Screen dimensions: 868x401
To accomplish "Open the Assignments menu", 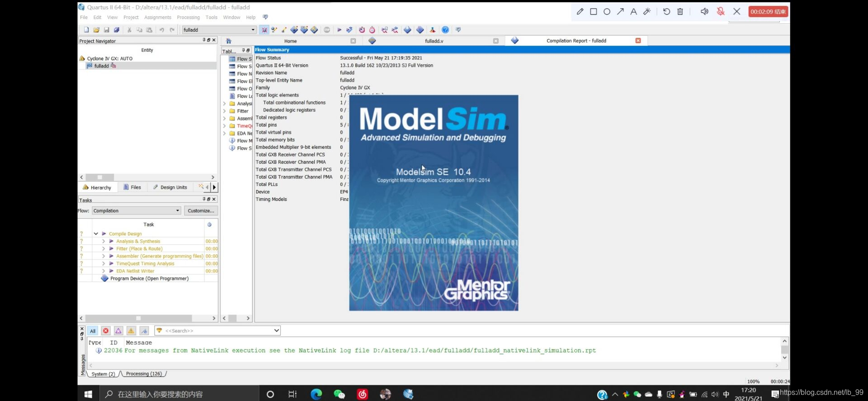I will [158, 17].
